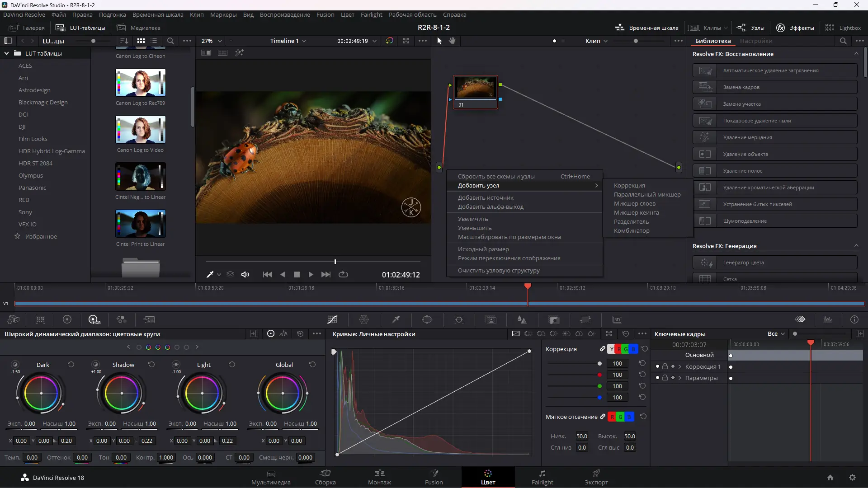Open the Power Window palette
Screen dimensions: 868x488
[x=427, y=319]
